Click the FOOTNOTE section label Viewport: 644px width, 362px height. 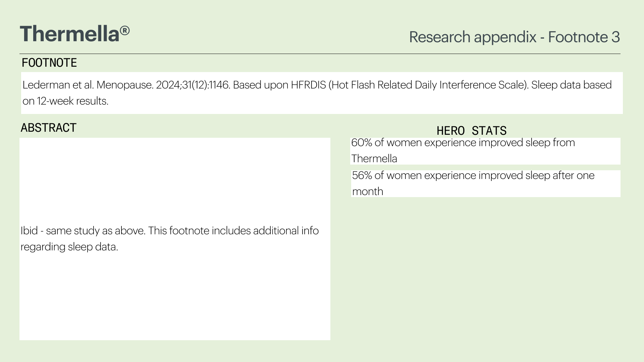pyautogui.click(x=49, y=63)
